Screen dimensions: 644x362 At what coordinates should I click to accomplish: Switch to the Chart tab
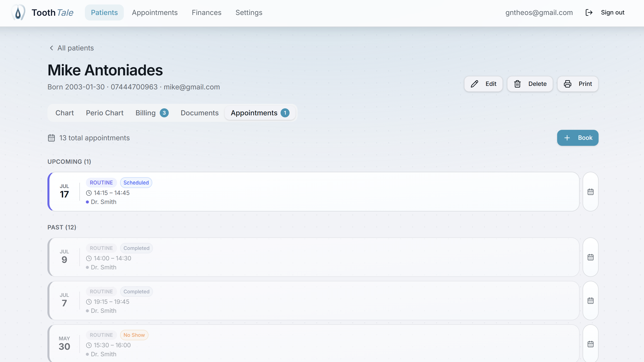coord(64,113)
